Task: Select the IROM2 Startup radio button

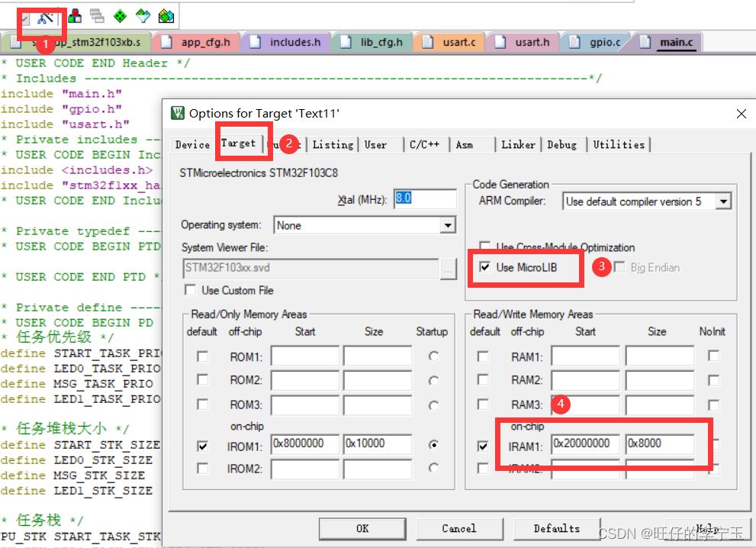Action: pos(433,467)
